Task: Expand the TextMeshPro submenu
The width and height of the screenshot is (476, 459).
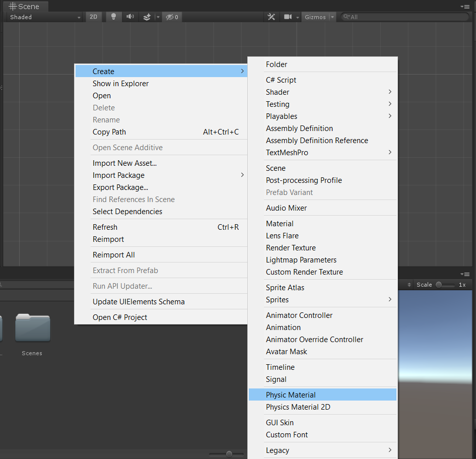Action: [322, 153]
